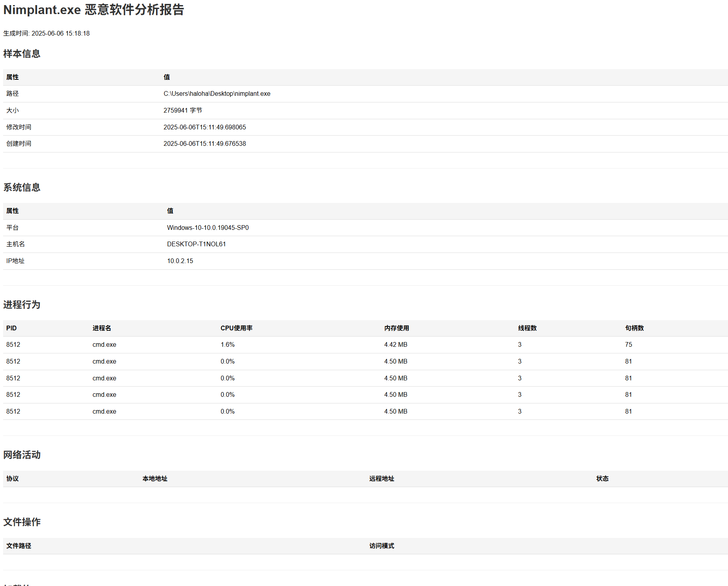Click the '样本信息' section heading
The height and width of the screenshot is (586, 728).
(x=22, y=54)
